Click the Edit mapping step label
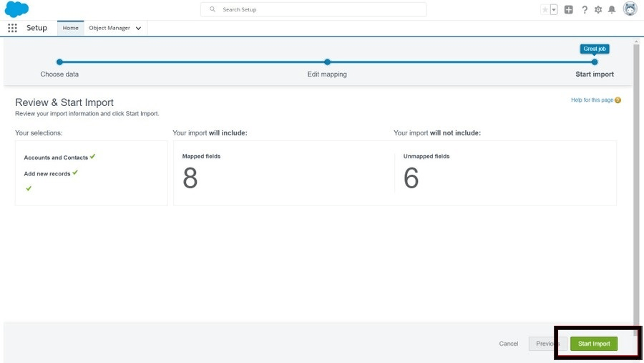This screenshot has width=644, height=363. [327, 74]
